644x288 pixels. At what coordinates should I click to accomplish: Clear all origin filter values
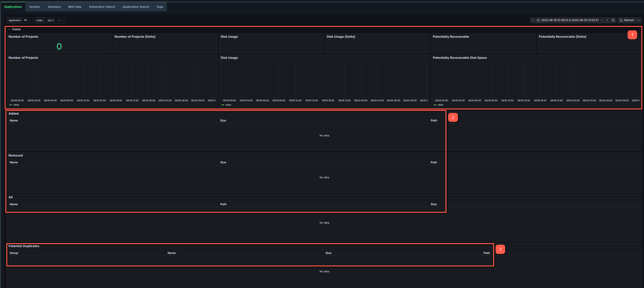[x=59, y=21]
